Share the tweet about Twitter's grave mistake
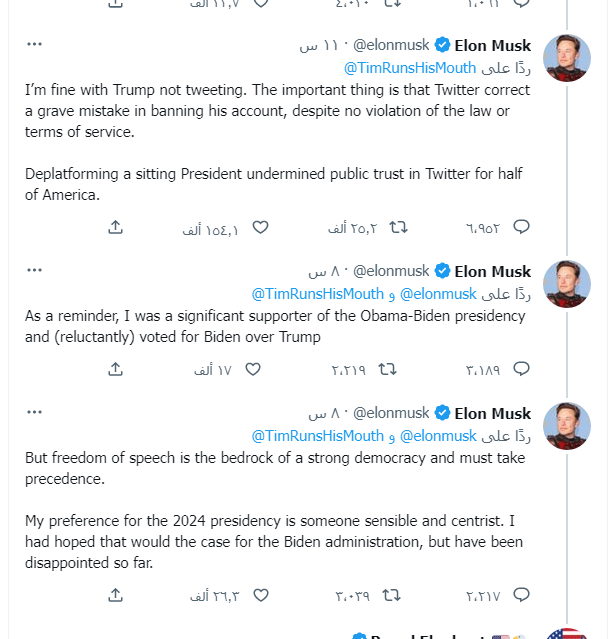This screenshot has height=639, width=608. click(x=115, y=228)
